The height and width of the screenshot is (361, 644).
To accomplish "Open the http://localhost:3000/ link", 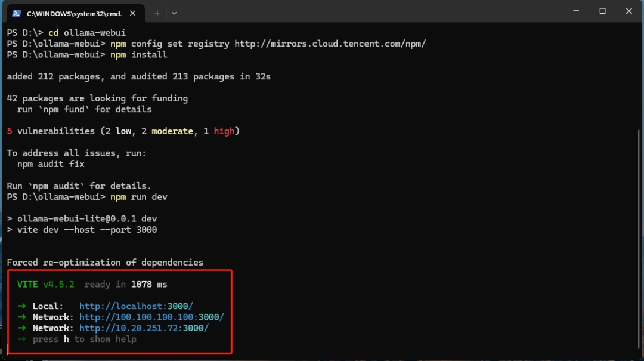I will tap(136, 306).
